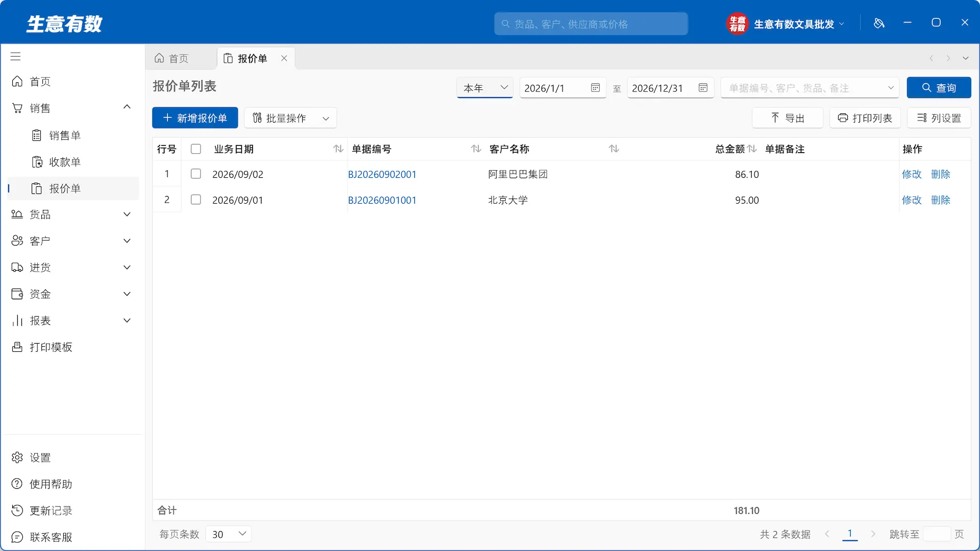The height and width of the screenshot is (551, 980).
Task: Check the row for BJ20260901001
Action: [195, 200]
